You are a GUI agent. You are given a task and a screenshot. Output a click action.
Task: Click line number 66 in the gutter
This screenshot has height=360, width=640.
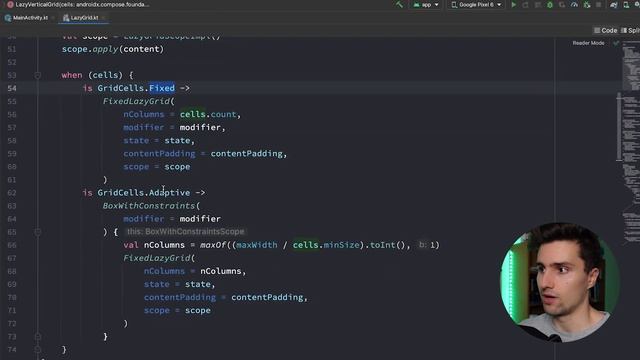(12, 245)
